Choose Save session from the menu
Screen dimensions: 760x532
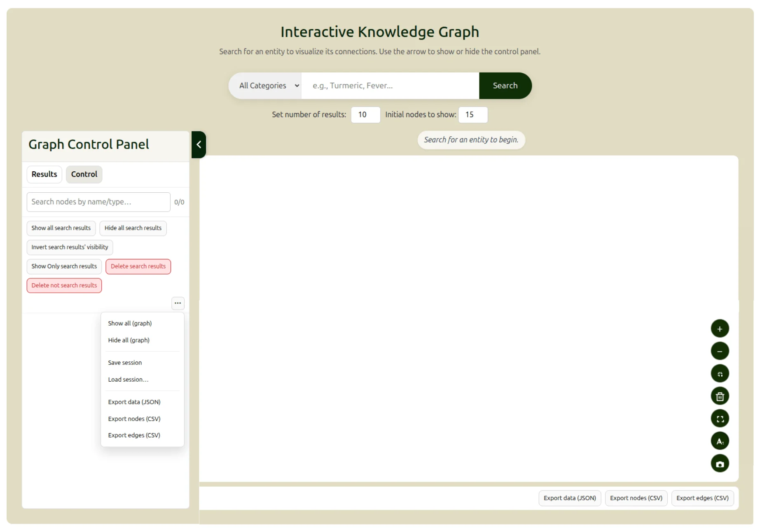[x=125, y=363]
